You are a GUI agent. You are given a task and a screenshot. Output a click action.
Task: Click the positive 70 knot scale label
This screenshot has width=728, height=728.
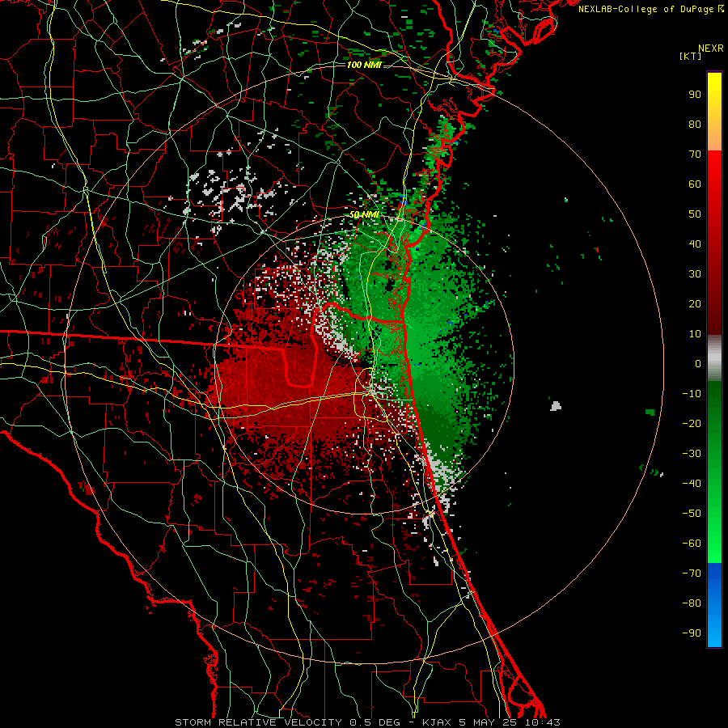tap(695, 154)
